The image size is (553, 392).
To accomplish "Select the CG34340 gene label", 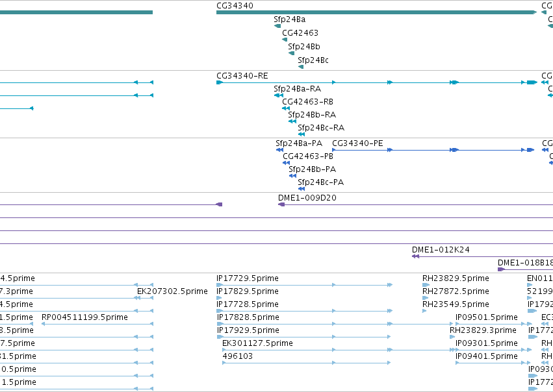I will coord(235,6).
